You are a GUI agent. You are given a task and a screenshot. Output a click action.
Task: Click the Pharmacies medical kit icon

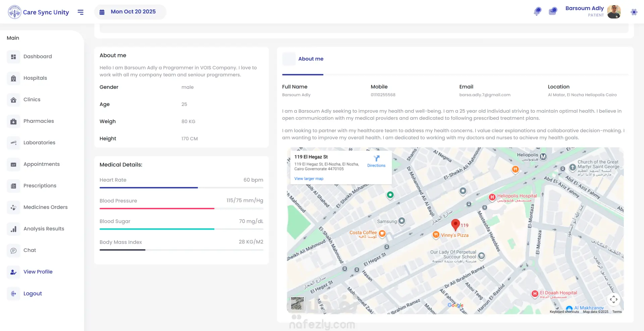tap(13, 121)
